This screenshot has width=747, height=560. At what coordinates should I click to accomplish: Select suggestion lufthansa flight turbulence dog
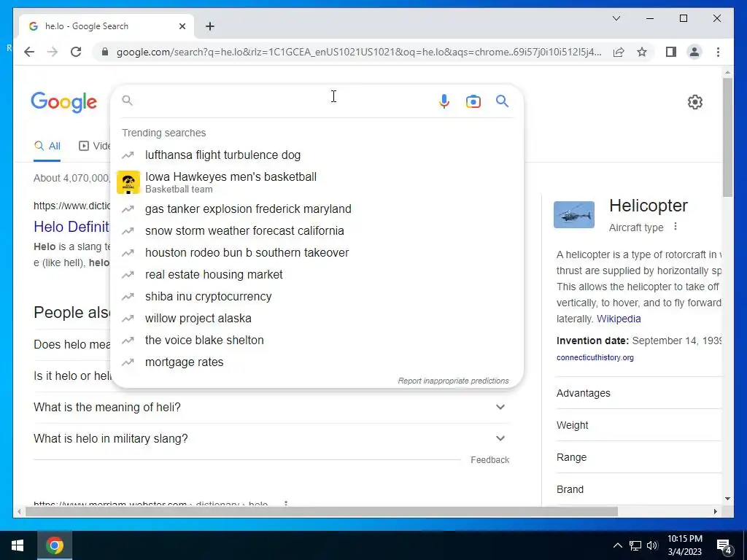(x=317, y=155)
